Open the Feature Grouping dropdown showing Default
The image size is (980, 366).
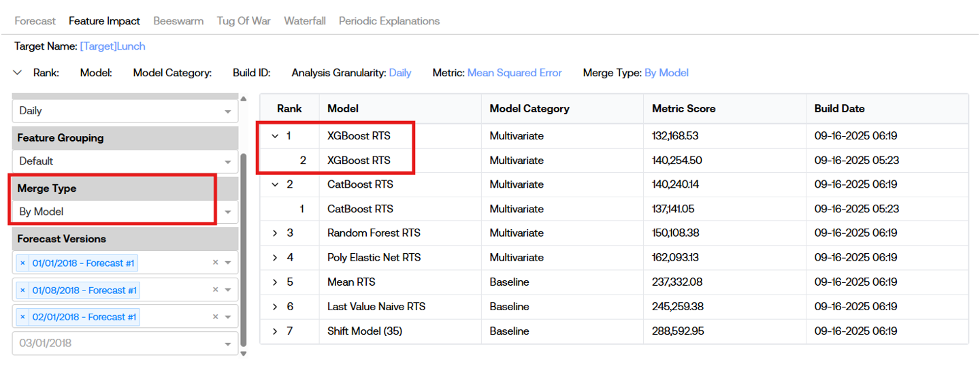click(x=227, y=161)
